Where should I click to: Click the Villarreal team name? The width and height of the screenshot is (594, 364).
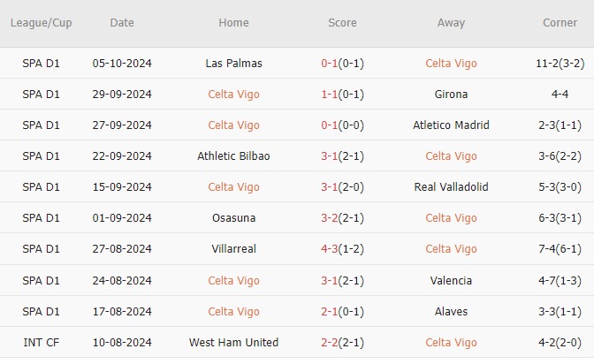[233, 249]
